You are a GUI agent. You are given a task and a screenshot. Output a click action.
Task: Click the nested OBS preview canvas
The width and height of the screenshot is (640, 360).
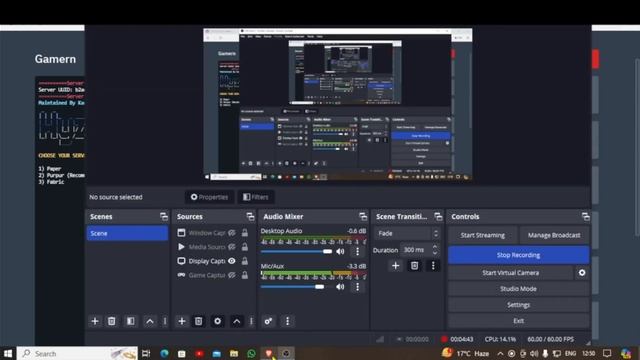[x=338, y=104]
